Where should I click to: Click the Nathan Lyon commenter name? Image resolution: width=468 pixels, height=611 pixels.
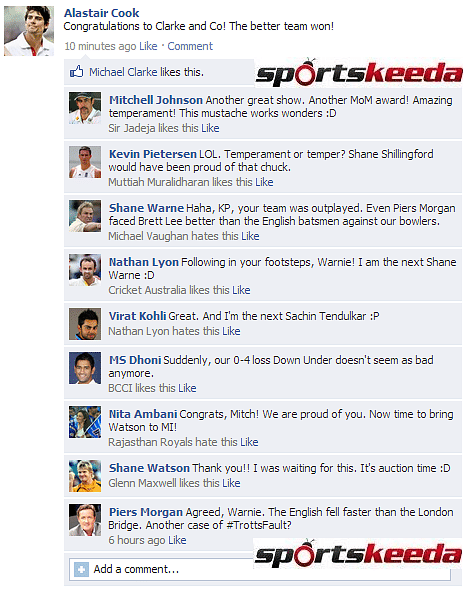[144, 262]
